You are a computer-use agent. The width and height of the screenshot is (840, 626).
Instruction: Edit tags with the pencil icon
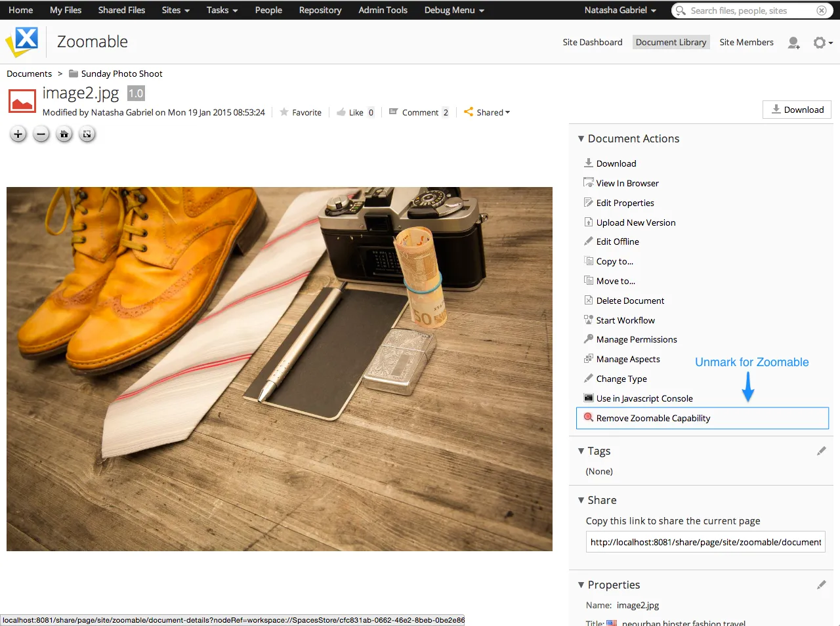coord(821,451)
